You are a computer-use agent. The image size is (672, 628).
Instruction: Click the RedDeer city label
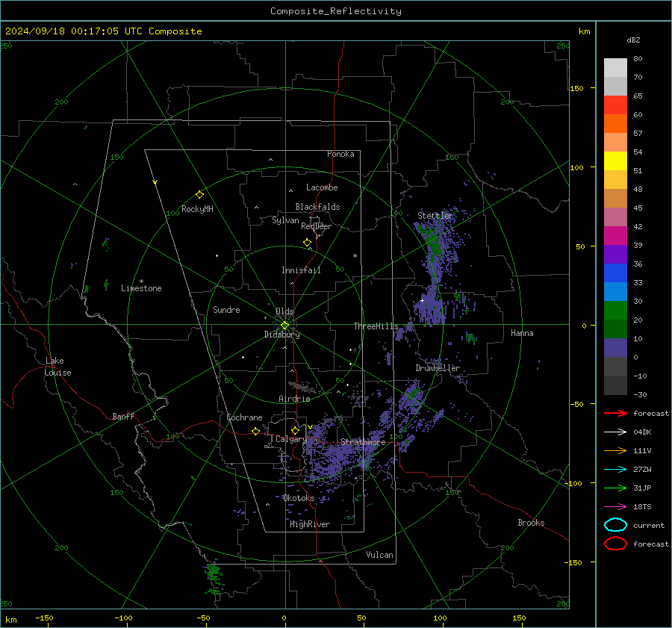[x=317, y=226]
